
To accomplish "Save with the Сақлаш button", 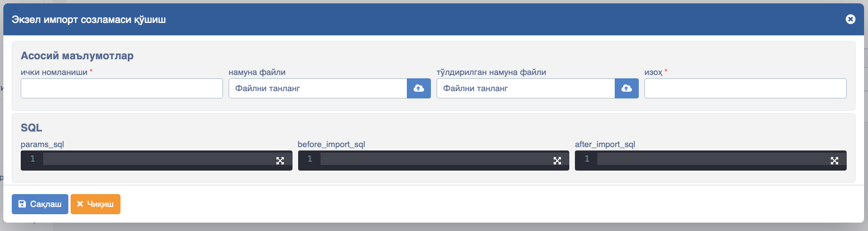I will [x=40, y=204].
